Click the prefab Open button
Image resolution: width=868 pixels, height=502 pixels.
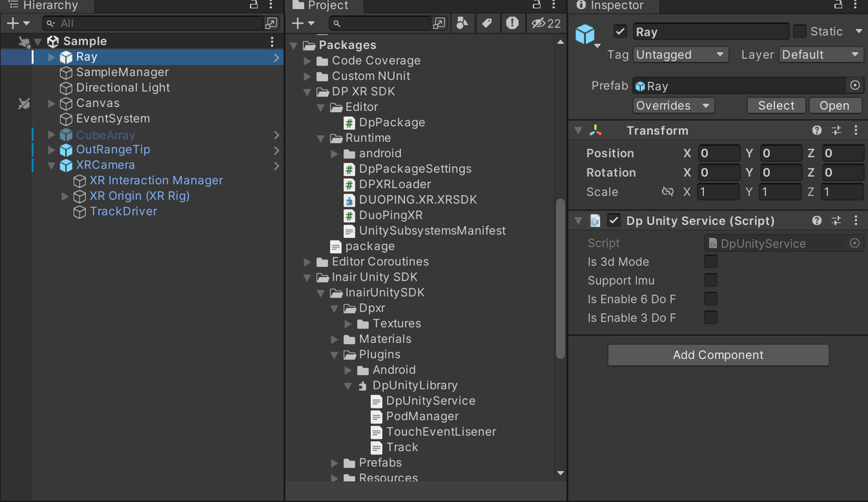click(x=834, y=106)
